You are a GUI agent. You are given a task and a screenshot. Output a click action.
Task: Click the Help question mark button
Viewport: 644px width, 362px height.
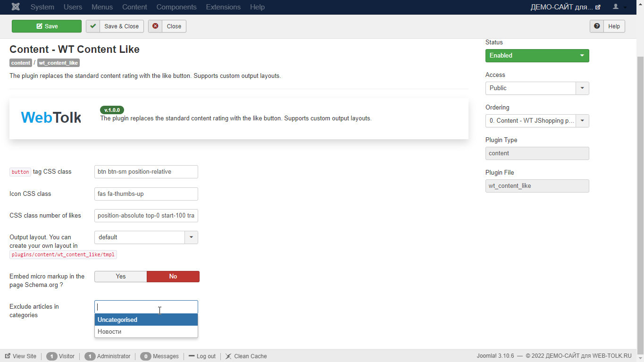[x=607, y=26]
